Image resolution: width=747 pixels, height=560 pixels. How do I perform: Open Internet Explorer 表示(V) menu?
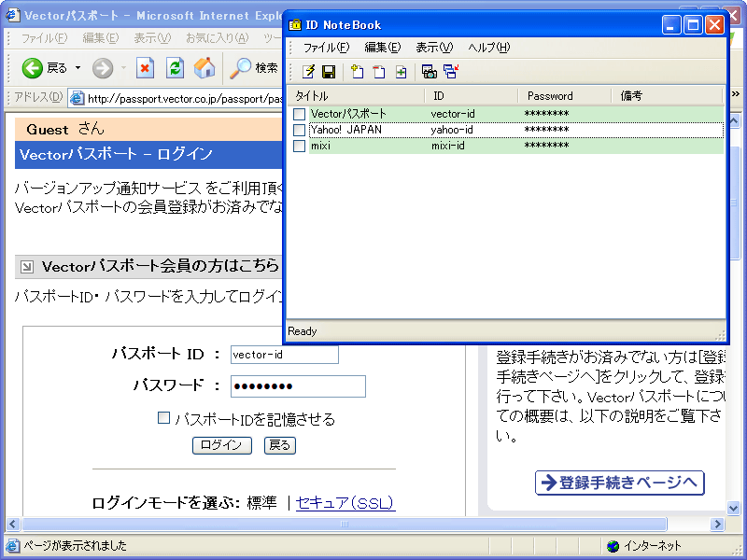click(x=152, y=38)
